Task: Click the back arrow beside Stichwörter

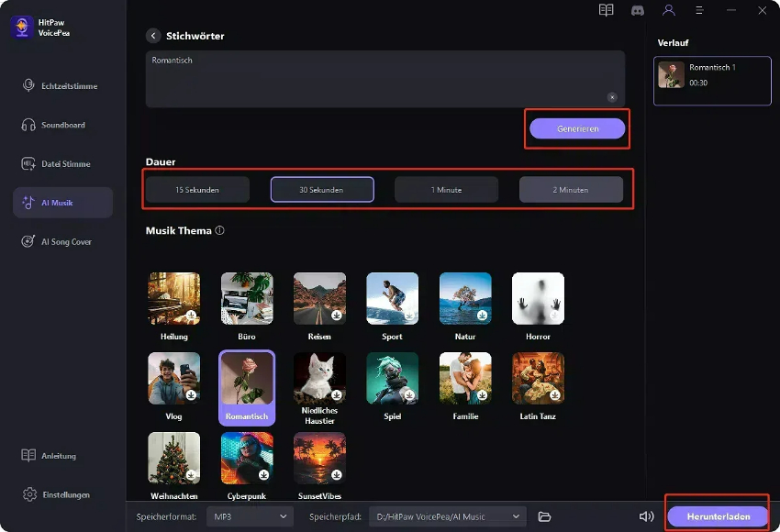Action: pyautogui.click(x=153, y=36)
